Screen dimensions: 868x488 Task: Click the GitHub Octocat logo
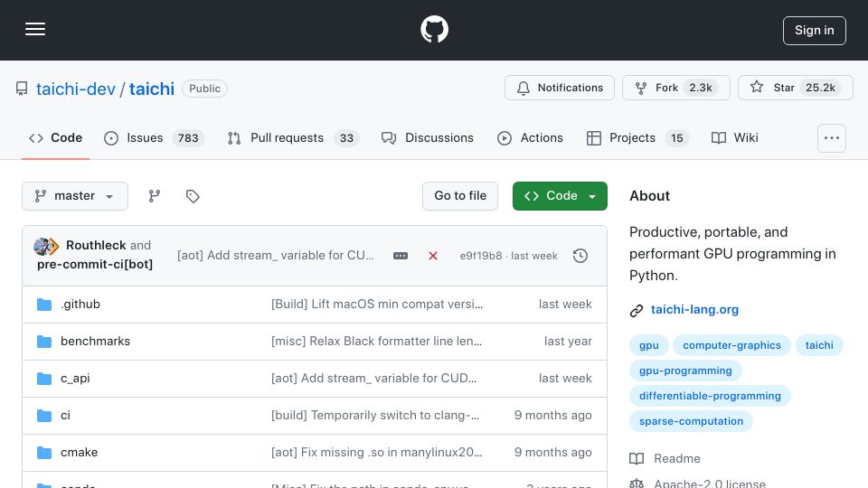(434, 29)
